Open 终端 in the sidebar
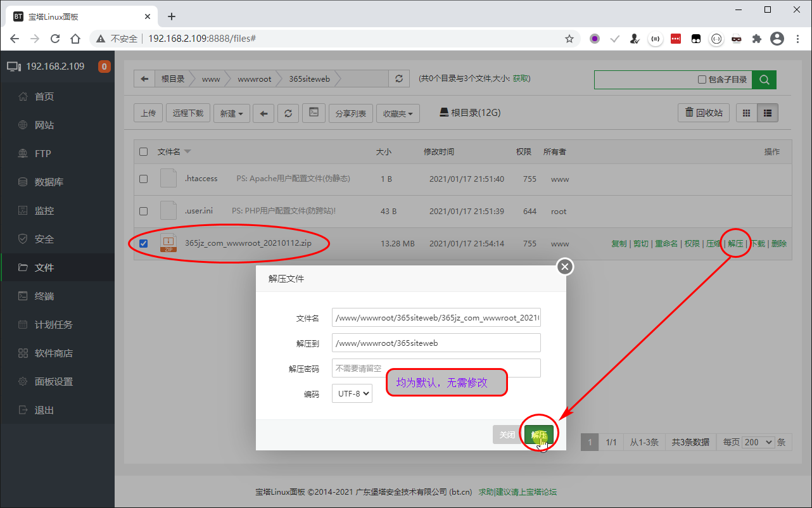812x508 pixels. pyautogui.click(x=44, y=296)
